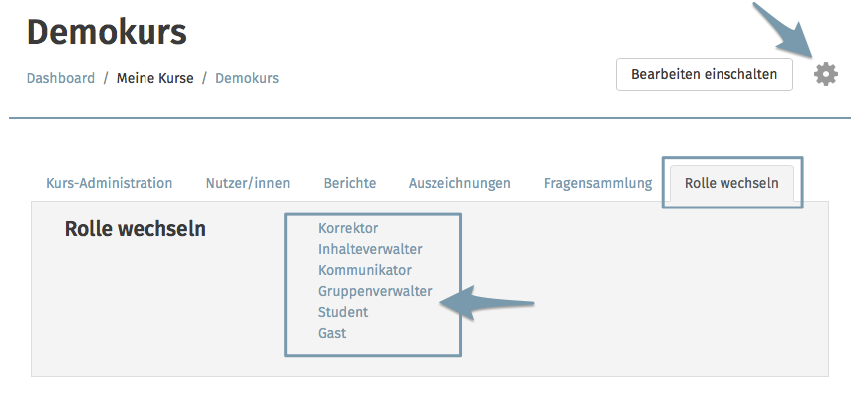Click Meine Kurse in the breadcrumb
The height and width of the screenshot is (415, 868).
(x=155, y=78)
